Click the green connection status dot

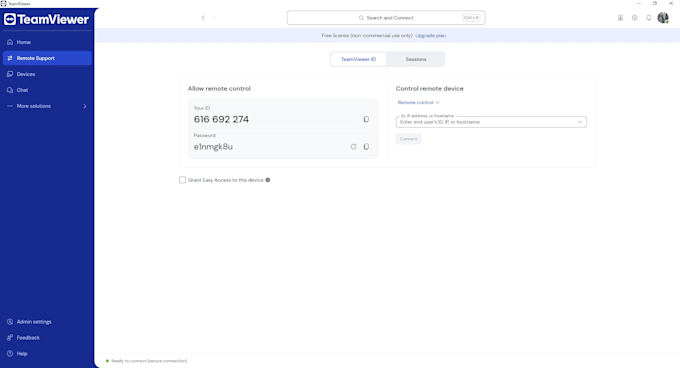[x=107, y=361]
